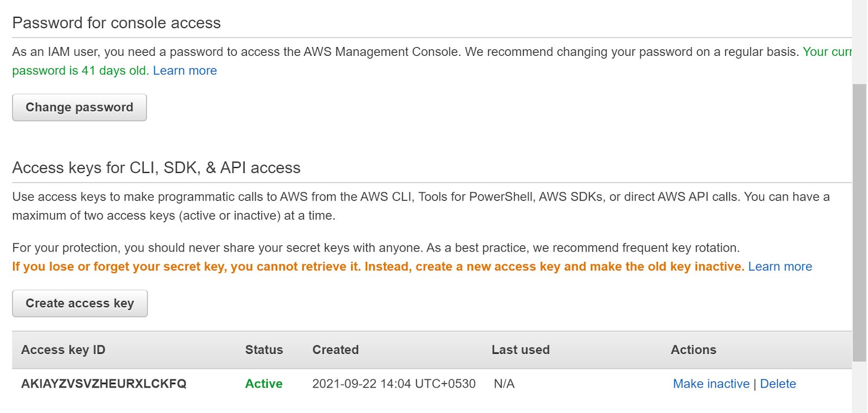The height and width of the screenshot is (413, 868).
Task: Click the vertical scrollbar thumb
Action: tap(859, 222)
